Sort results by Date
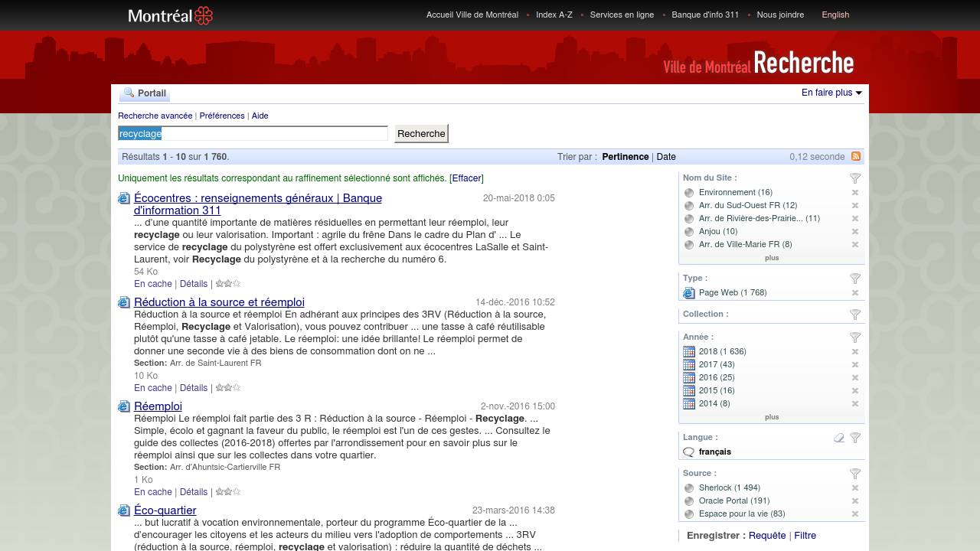This screenshot has width=980, height=551. (666, 157)
